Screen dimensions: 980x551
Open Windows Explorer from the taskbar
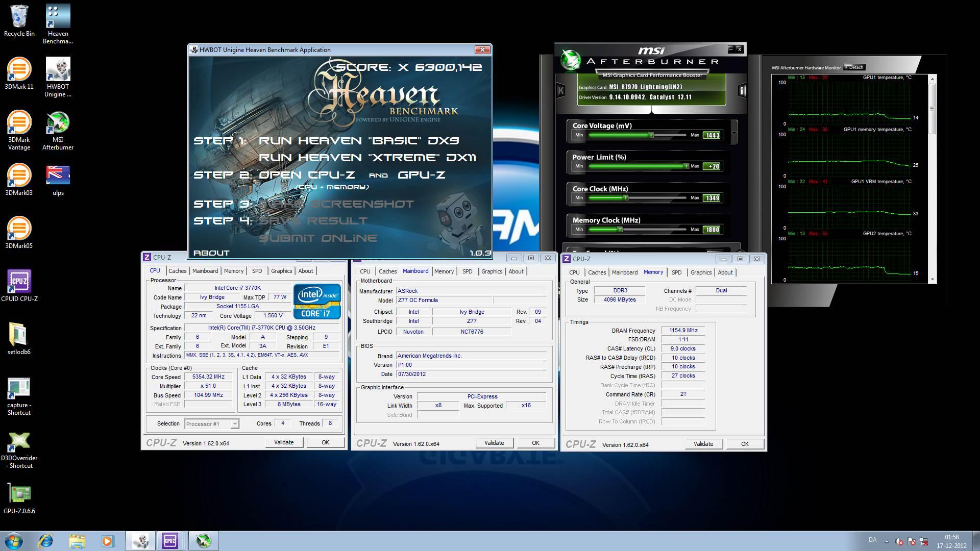[77, 541]
